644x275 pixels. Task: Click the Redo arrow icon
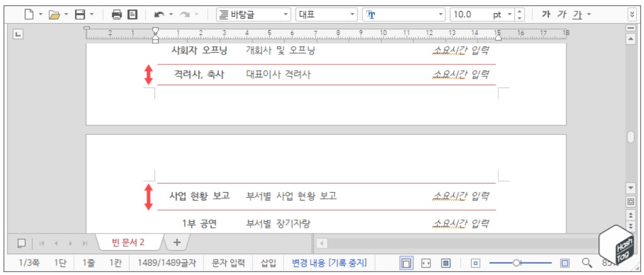[185, 15]
